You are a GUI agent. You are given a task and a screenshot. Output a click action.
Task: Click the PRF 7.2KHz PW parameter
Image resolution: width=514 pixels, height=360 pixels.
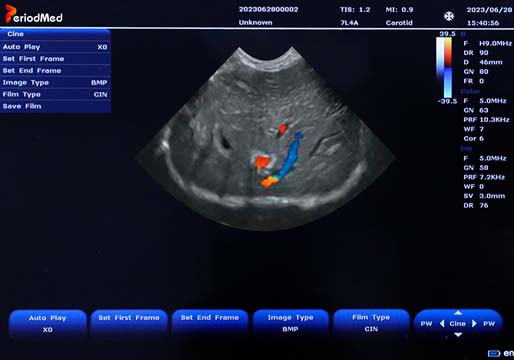[x=484, y=177]
